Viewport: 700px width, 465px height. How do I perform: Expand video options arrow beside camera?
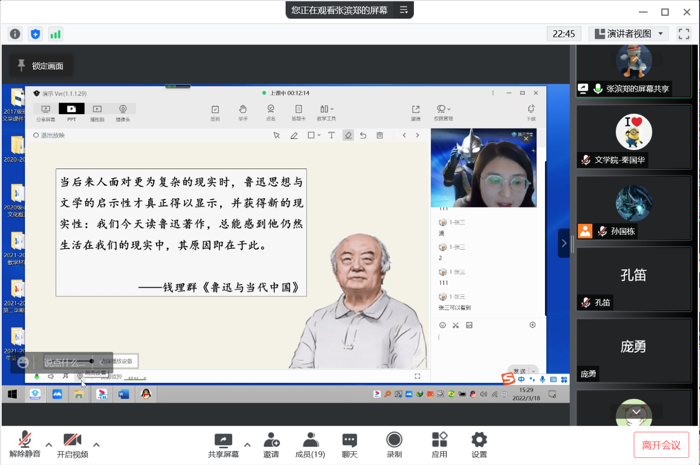coord(96,445)
